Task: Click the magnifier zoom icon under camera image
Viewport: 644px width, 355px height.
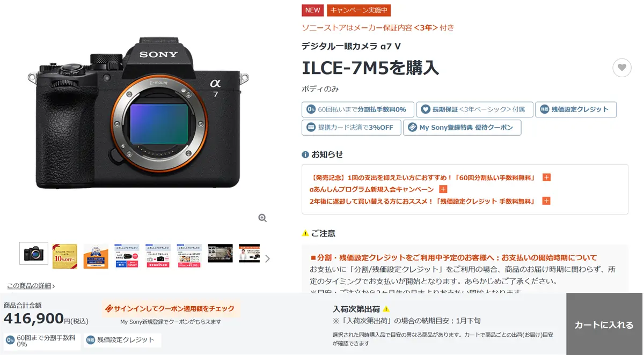Action: [x=262, y=218]
